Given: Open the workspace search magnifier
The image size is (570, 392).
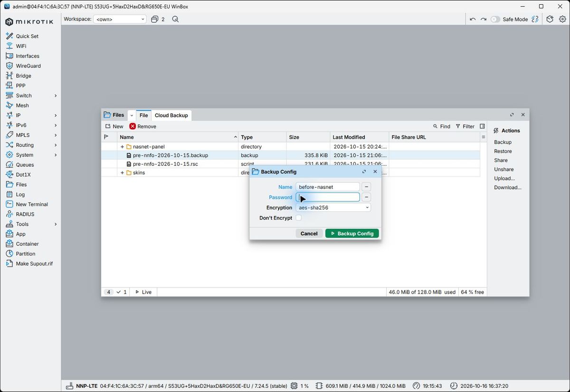Looking at the screenshot, I should [175, 19].
